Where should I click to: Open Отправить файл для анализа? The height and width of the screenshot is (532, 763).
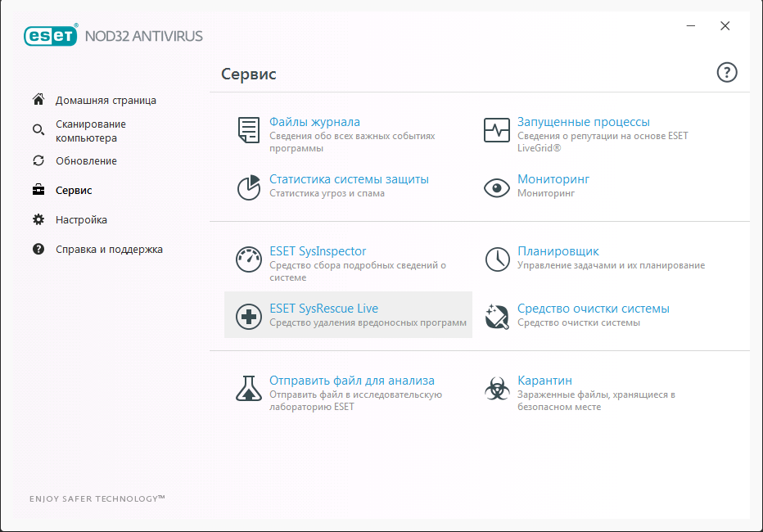352,381
